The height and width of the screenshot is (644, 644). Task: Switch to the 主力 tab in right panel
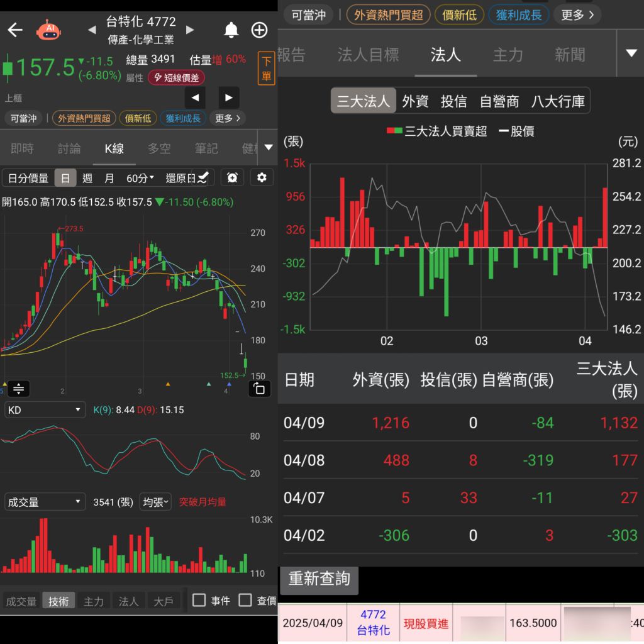(x=508, y=55)
